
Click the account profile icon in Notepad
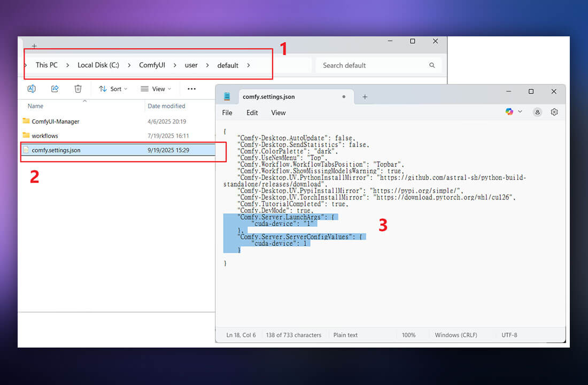[x=537, y=112]
